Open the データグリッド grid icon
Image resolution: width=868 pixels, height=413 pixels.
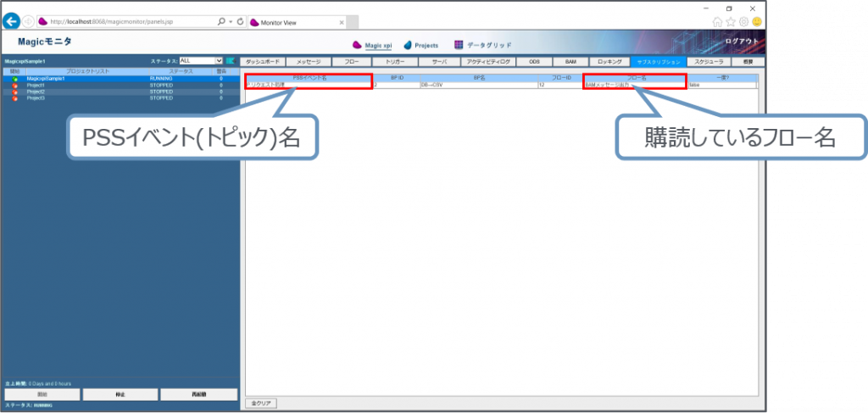coord(459,45)
